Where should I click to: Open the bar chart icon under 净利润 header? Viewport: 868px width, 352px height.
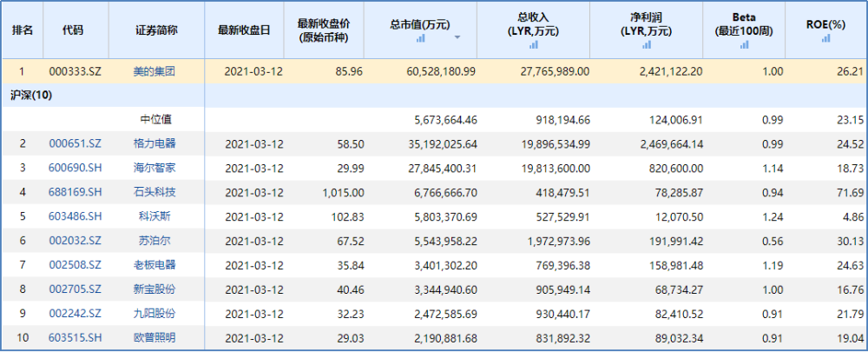[647, 45]
